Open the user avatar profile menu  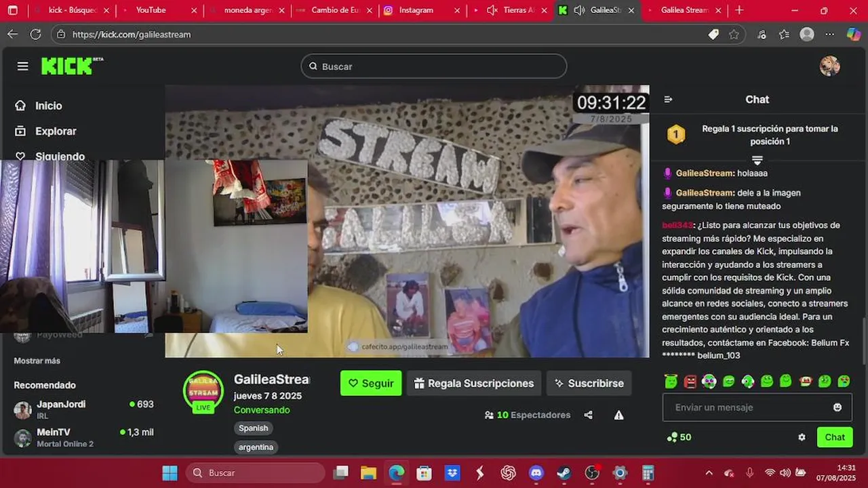829,66
